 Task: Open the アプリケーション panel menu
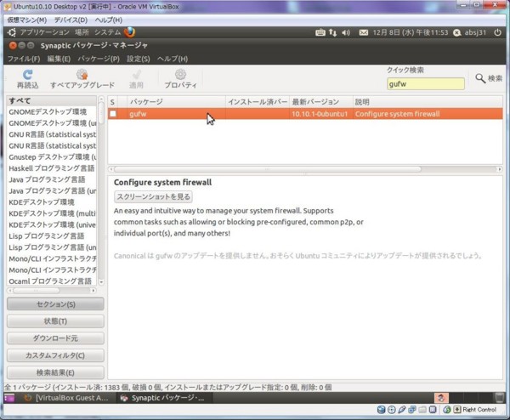tap(44, 32)
